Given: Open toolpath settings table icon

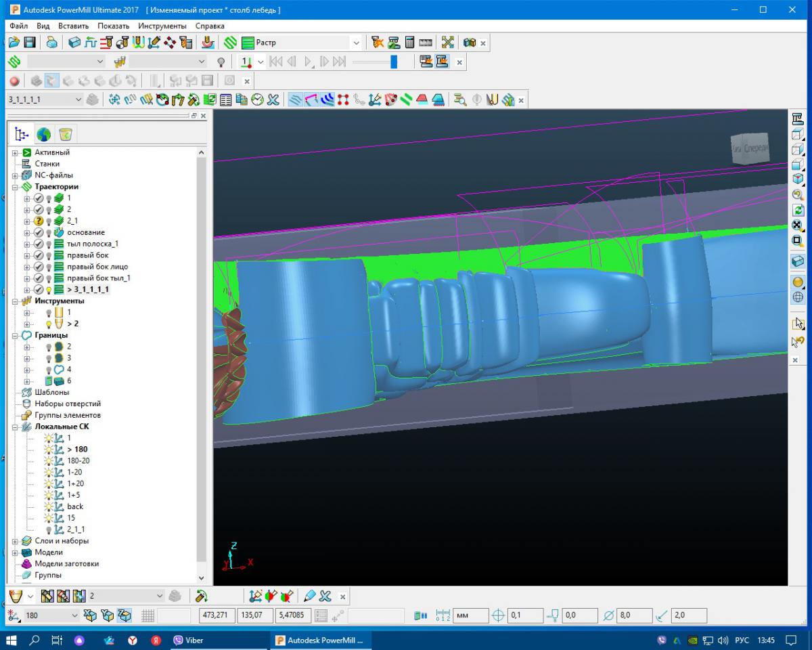Looking at the screenshot, I should [227, 100].
